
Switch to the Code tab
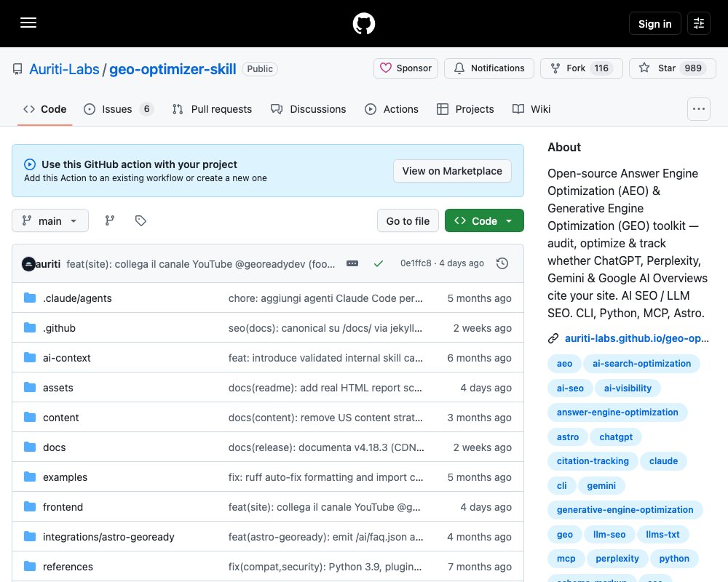point(44,109)
